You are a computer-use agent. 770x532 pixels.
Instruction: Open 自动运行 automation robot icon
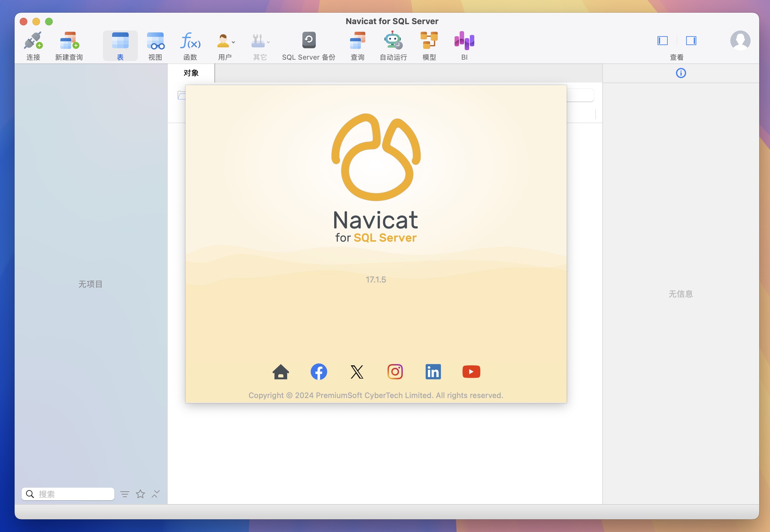pyautogui.click(x=393, y=40)
